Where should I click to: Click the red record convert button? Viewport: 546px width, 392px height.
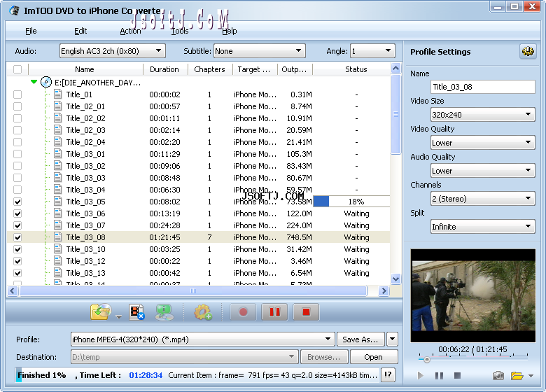tap(243, 312)
